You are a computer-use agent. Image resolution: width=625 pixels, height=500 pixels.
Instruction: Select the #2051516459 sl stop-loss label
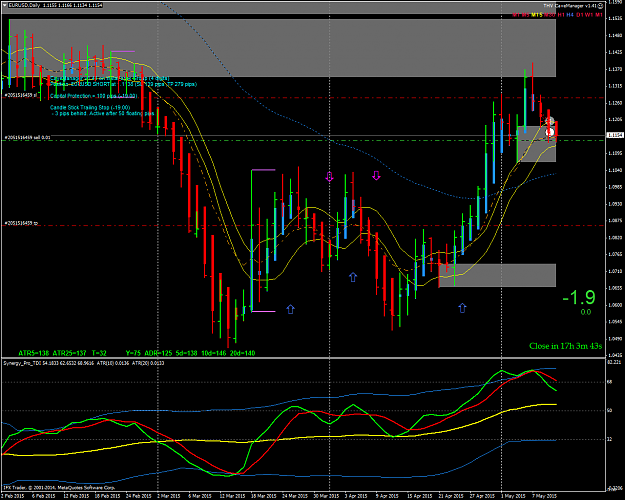tap(20, 95)
